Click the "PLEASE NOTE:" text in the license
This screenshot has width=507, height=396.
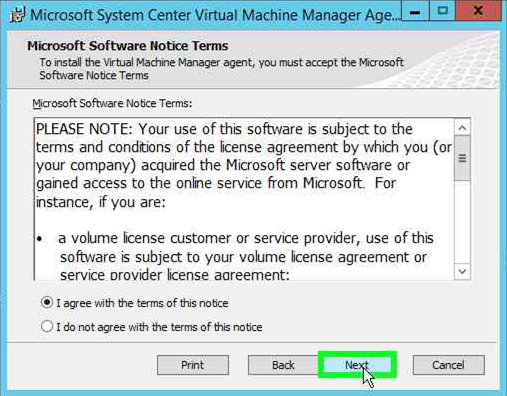84,129
